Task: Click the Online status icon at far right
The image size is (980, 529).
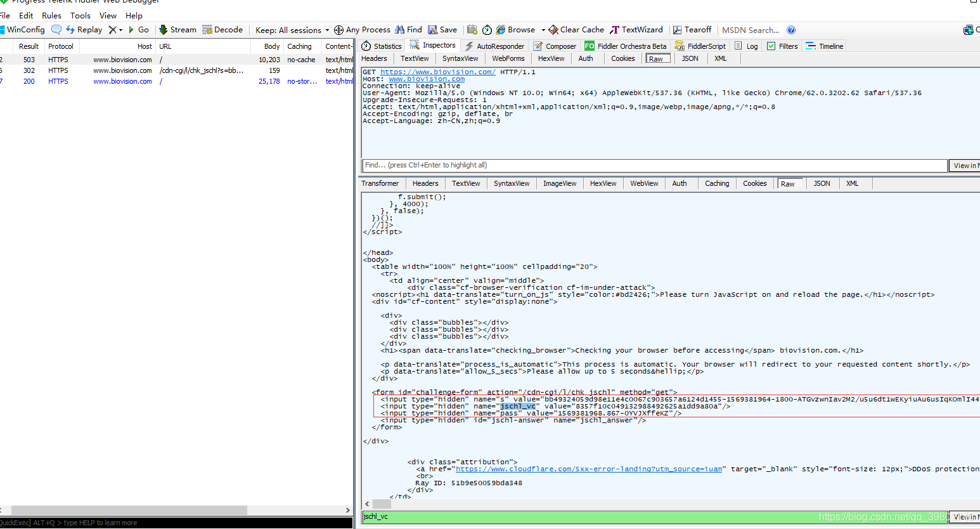Action: tap(969, 30)
